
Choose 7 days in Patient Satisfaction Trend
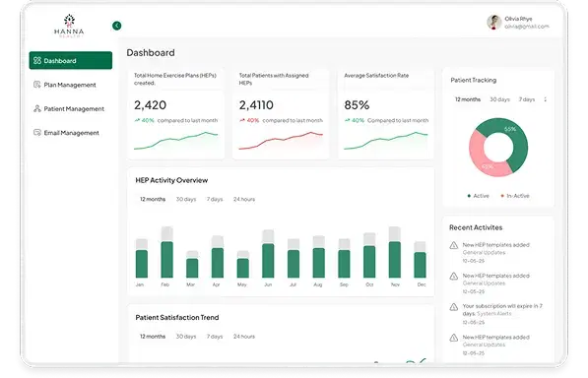coord(215,337)
